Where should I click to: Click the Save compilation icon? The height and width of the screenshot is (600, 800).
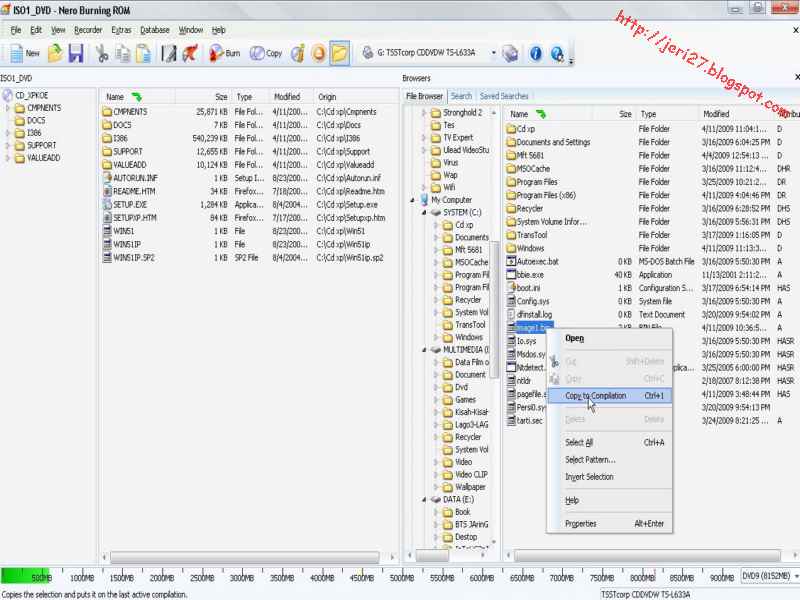pyautogui.click(x=76, y=53)
